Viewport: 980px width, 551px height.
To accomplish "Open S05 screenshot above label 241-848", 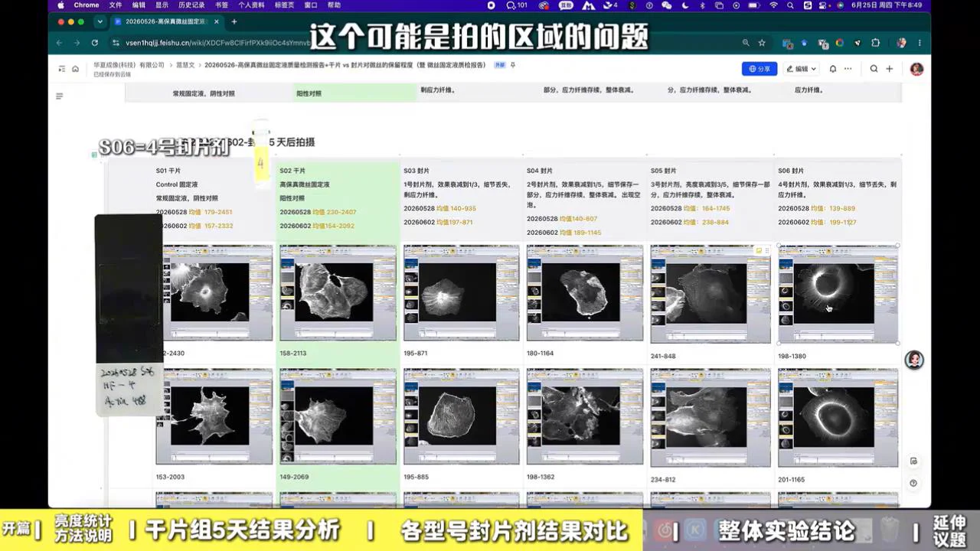I will pos(710,294).
